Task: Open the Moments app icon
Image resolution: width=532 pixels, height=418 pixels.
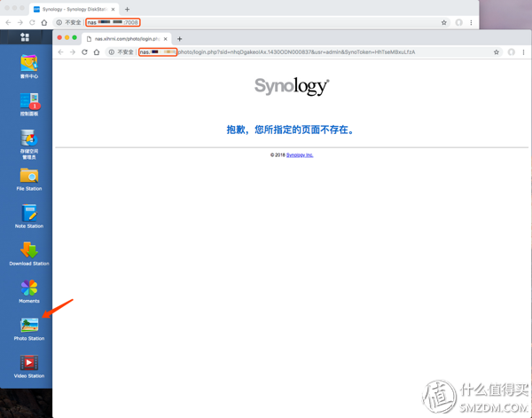Action: coord(29,288)
